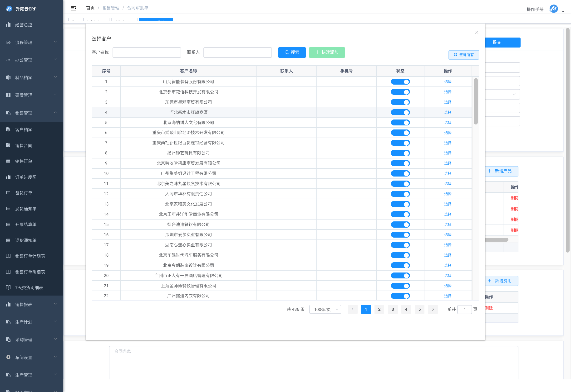Click 选择 for 北京海纳博大文化有限公司
This screenshot has width=571, height=392.
[448, 123]
